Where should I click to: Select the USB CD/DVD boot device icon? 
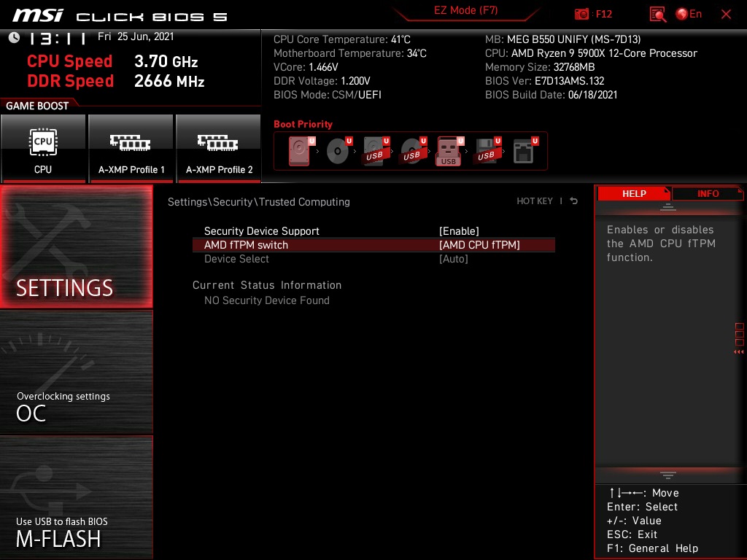point(413,151)
